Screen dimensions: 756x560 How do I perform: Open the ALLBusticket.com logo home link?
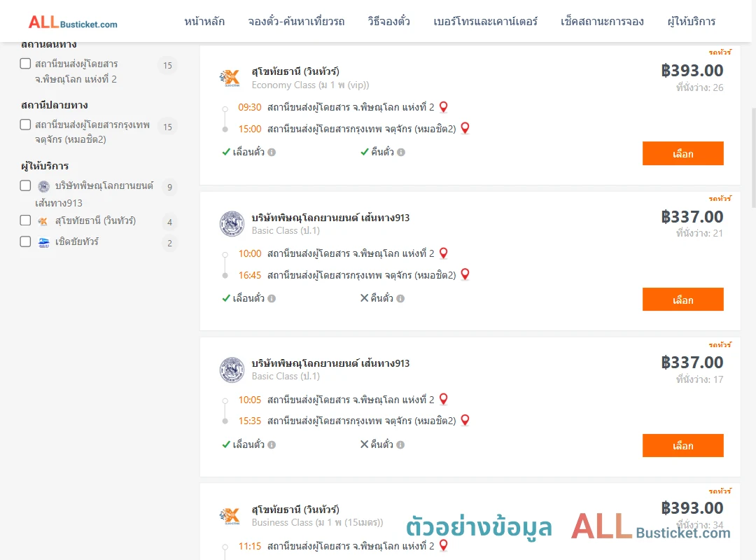click(73, 22)
